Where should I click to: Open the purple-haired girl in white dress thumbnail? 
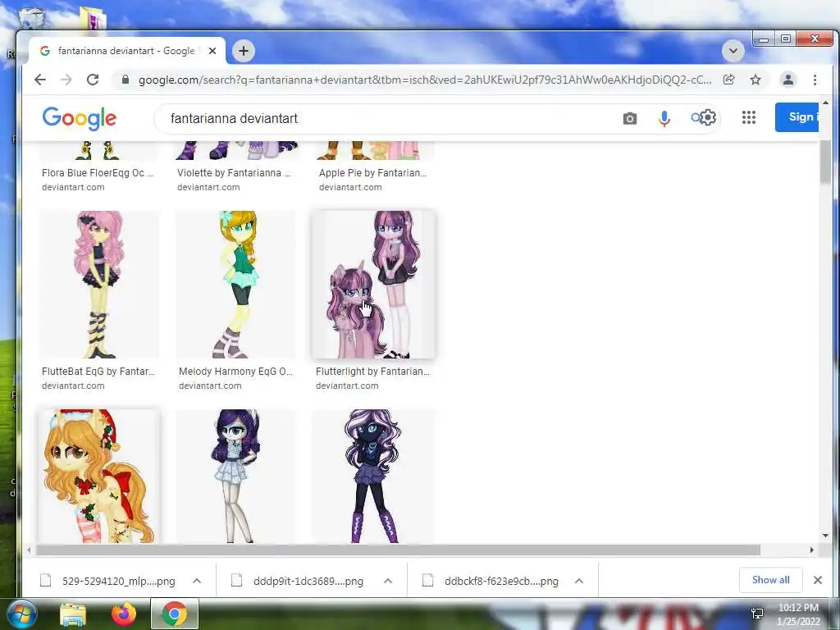click(235, 477)
